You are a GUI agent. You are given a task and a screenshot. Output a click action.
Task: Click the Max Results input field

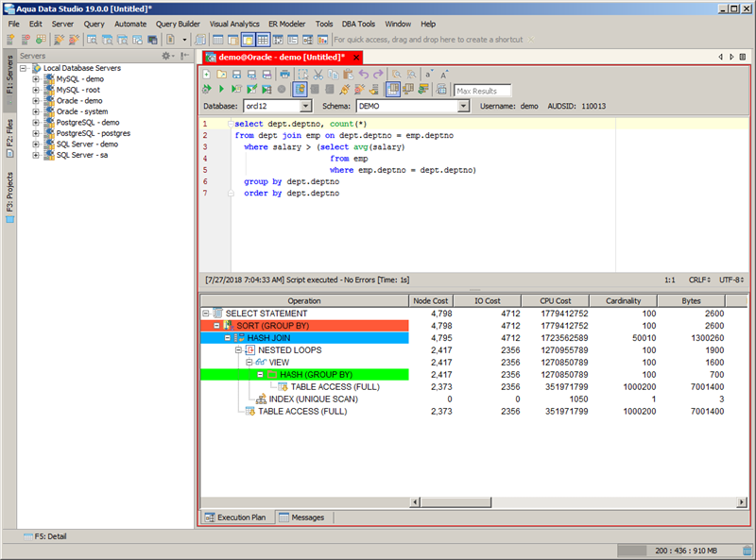coord(482,91)
